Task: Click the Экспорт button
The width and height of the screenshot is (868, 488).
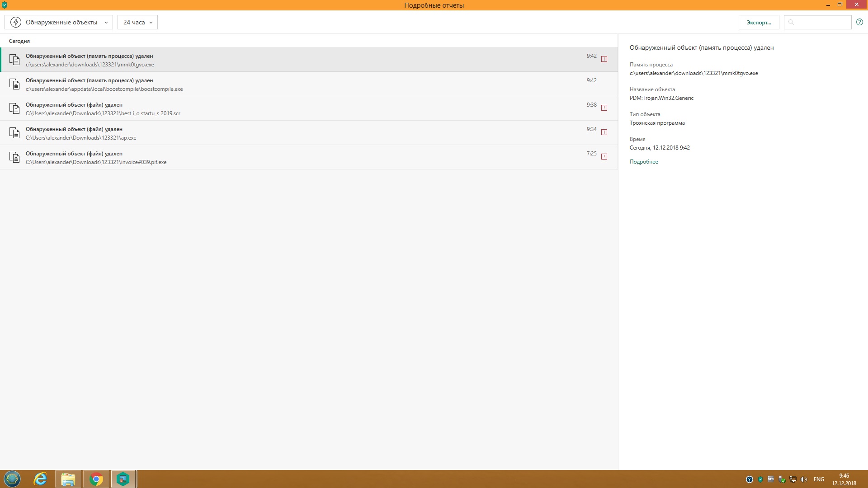Action: tap(759, 22)
